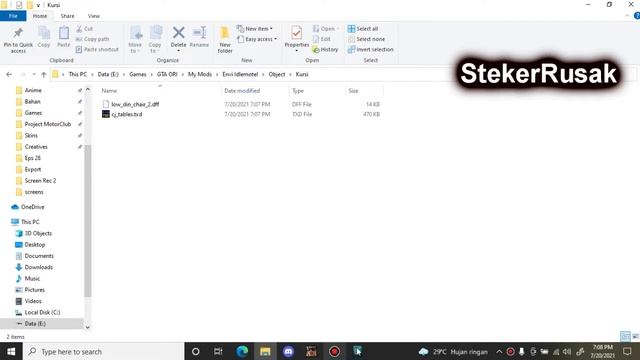Click Object in address breadcrumb
The width and height of the screenshot is (640, 360).
pyautogui.click(x=277, y=74)
